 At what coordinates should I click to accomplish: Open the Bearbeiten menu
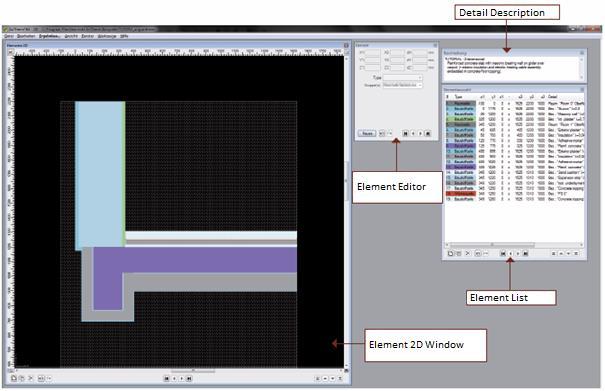coord(26,36)
